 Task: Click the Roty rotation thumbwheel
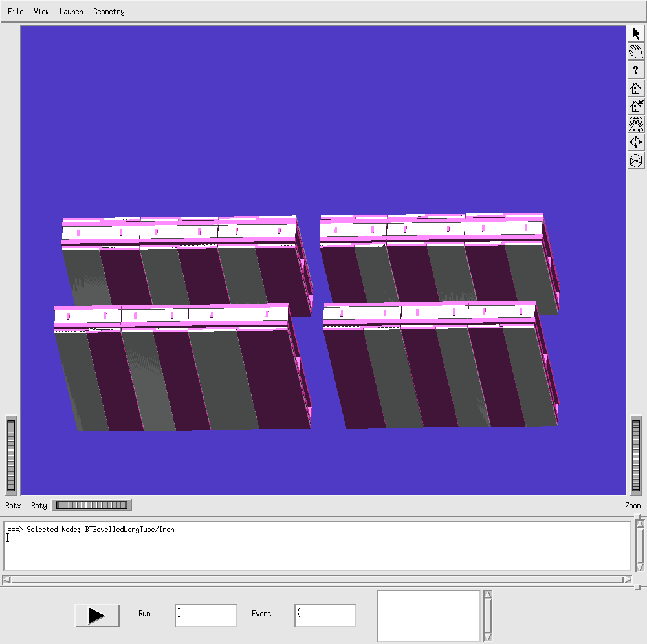pos(91,506)
